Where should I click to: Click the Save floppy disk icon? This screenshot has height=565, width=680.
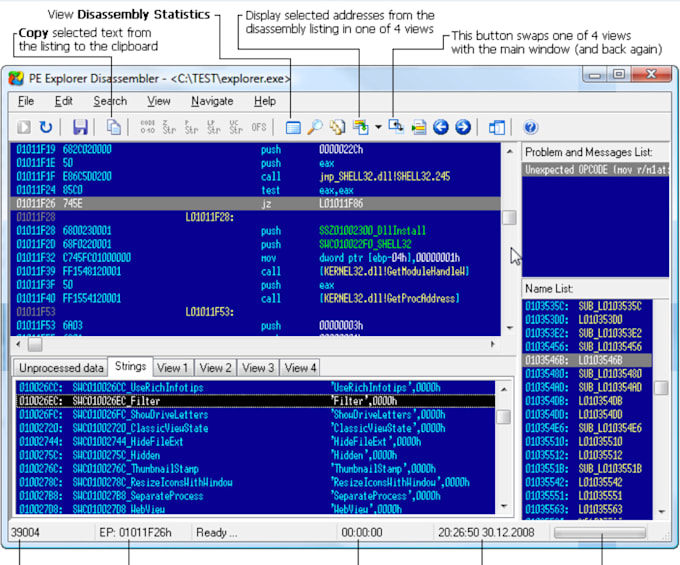(x=80, y=127)
